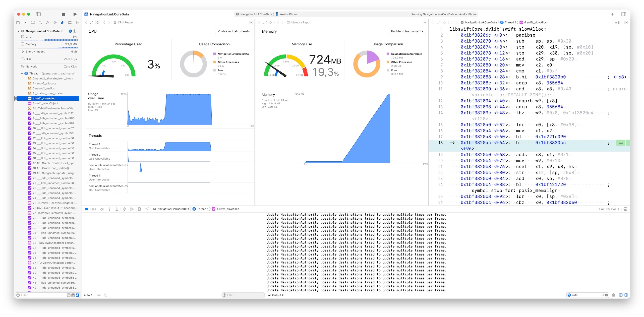Image resolution: width=644 pixels, height=317 pixels.
Task: Select the Disk gauge row
Action: coord(49,59)
